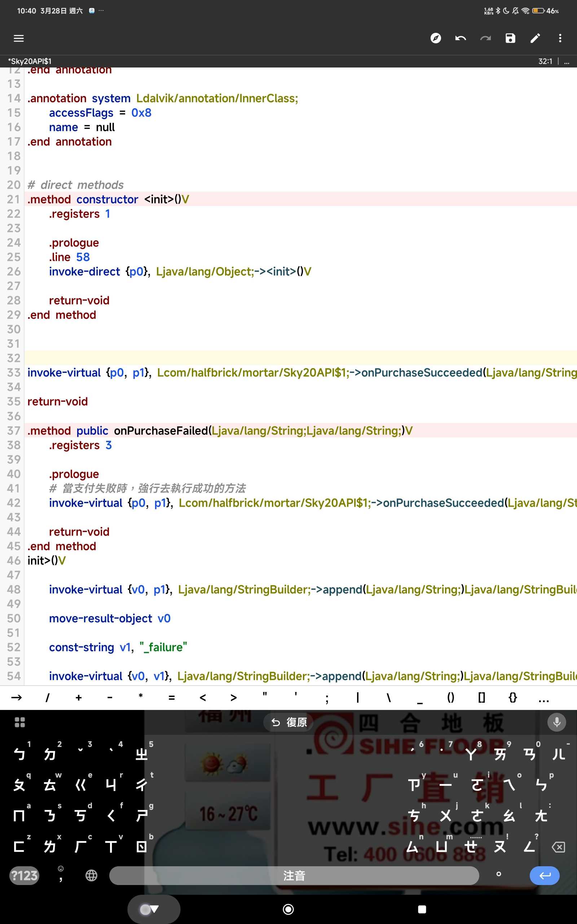Select the *Sky20API$1 file tab
The width and height of the screenshot is (577, 924).
coord(30,61)
